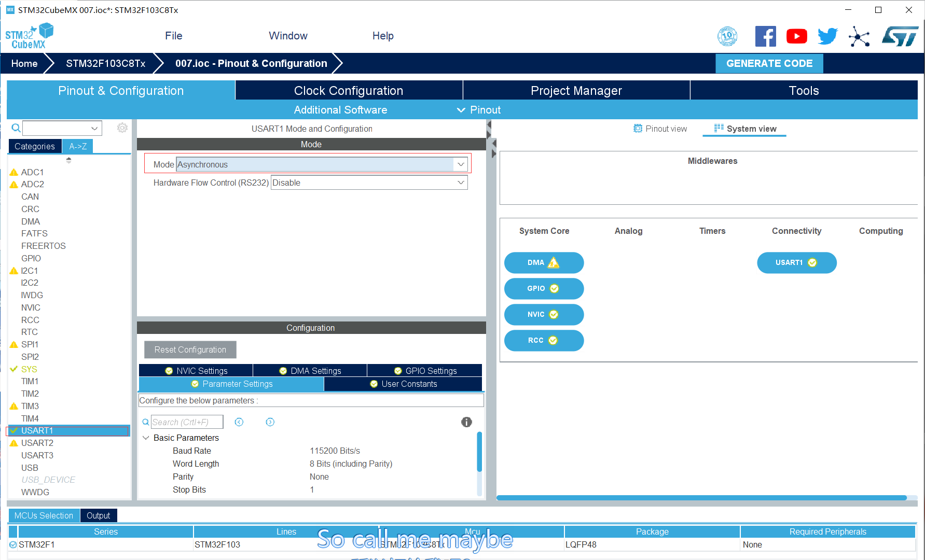Show the A->Z sorted list

(x=78, y=146)
